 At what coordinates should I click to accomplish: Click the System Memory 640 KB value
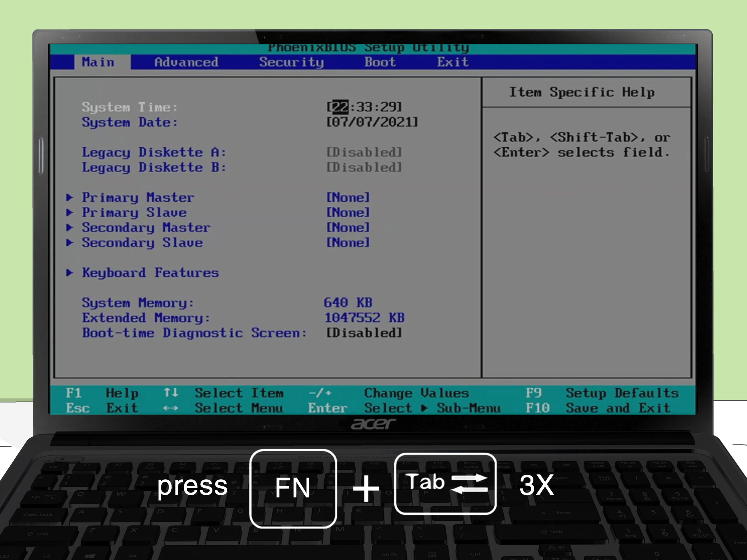[x=348, y=302]
